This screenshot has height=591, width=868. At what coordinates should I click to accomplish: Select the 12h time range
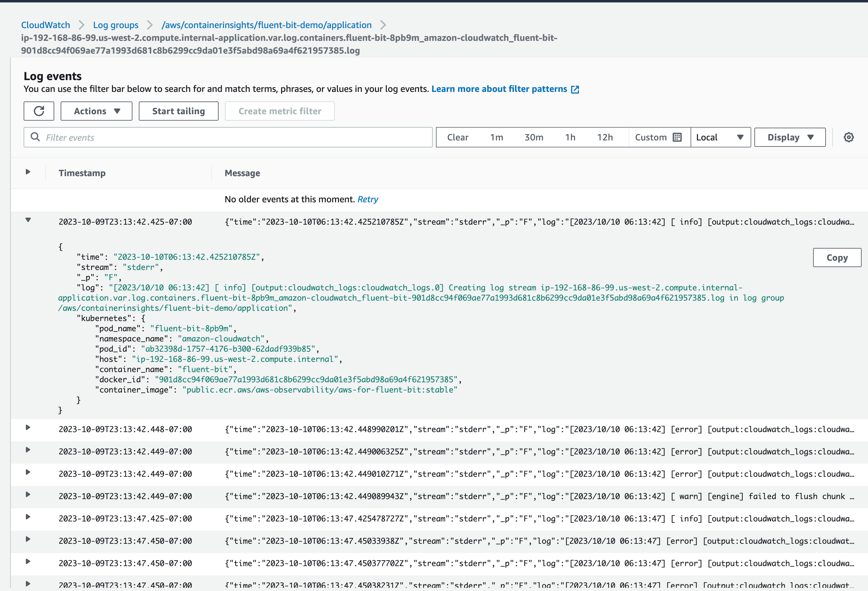[604, 137]
